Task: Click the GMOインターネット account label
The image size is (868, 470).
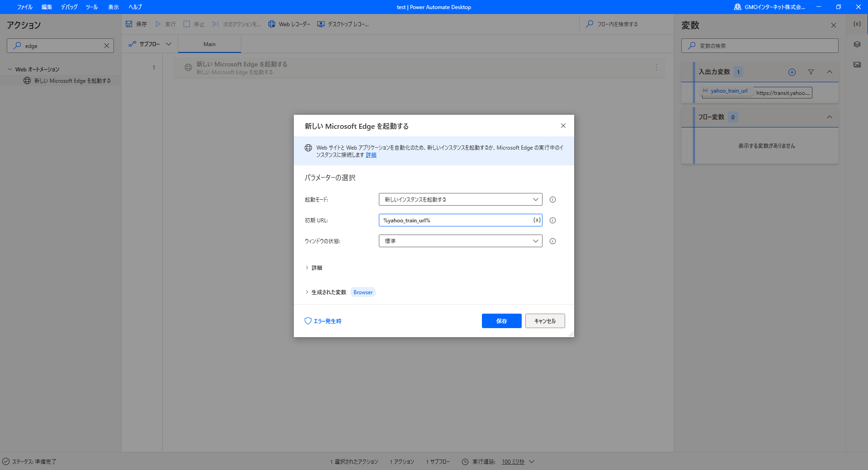Action: click(770, 7)
